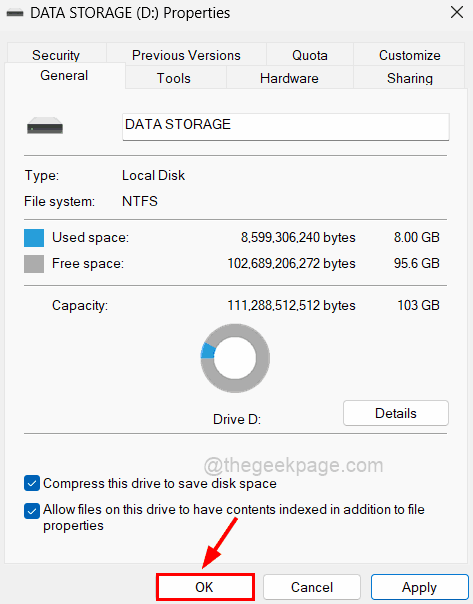
Task: Confirm with the OK button
Action: pyautogui.click(x=205, y=587)
